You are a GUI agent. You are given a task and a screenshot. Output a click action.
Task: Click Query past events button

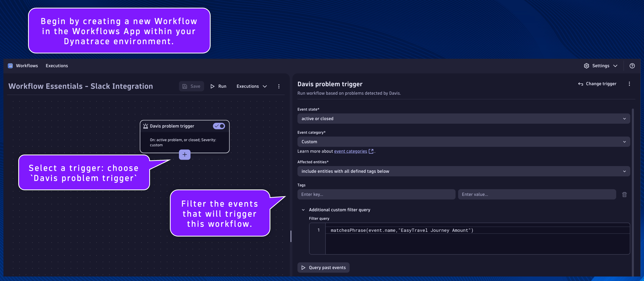323,268
